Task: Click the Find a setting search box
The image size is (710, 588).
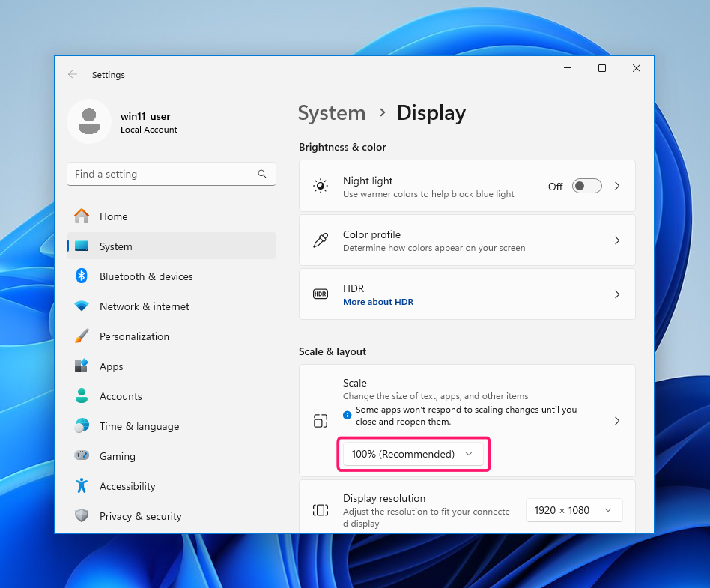Action: click(x=172, y=174)
